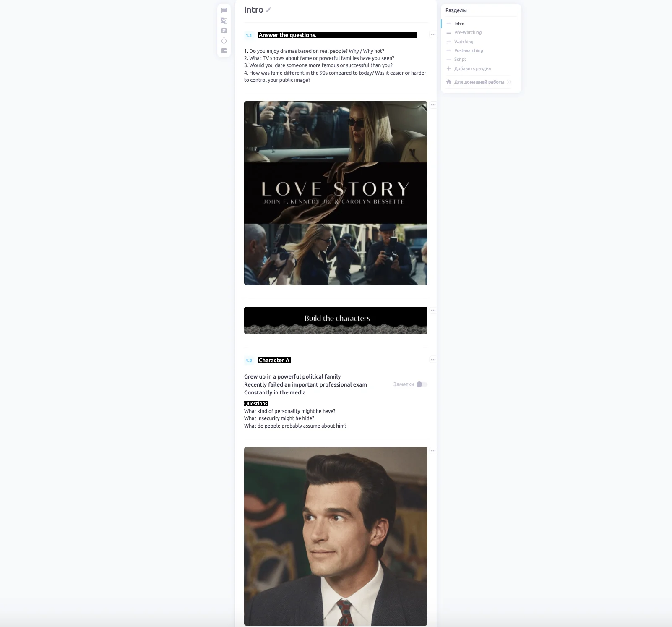Open options for the Love Story image block
Screen dimensions: 672x627
[x=433, y=105]
